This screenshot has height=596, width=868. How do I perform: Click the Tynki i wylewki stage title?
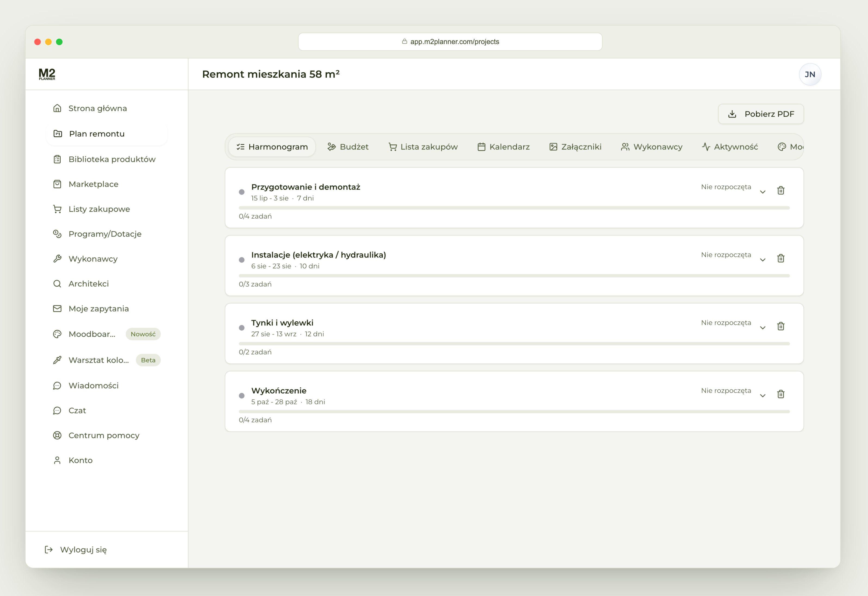click(x=282, y=323)
